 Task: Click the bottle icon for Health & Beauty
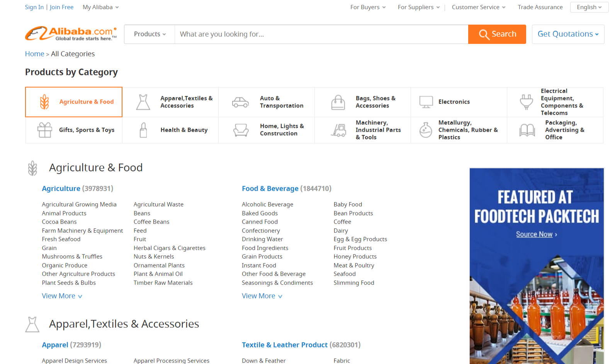[x=143, y=130]
